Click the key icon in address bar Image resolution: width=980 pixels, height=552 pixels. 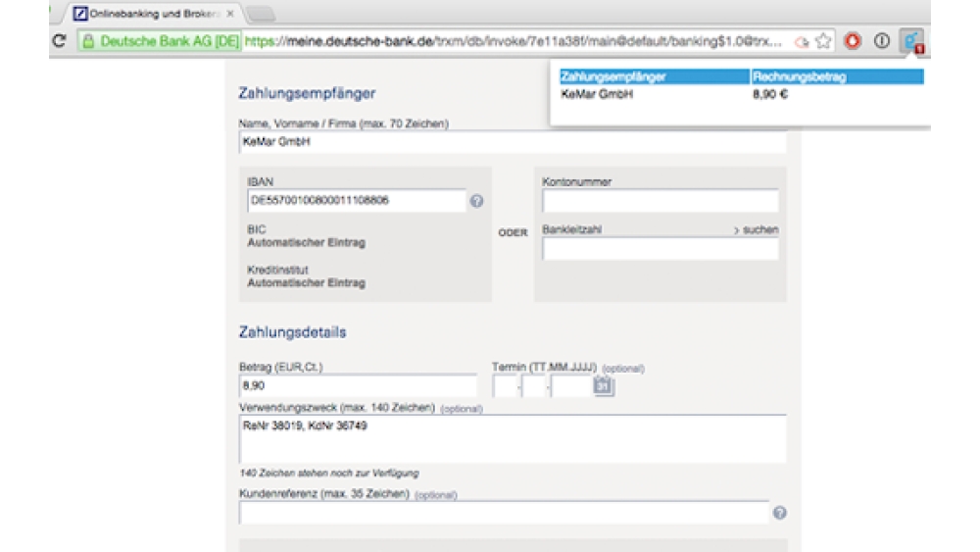click(x=802, y=42)
